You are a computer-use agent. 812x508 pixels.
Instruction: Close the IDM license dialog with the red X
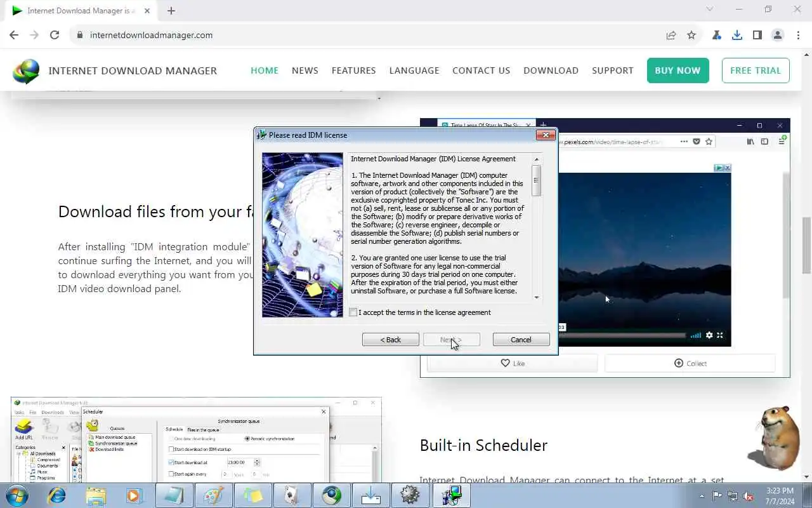click(546, 135)
